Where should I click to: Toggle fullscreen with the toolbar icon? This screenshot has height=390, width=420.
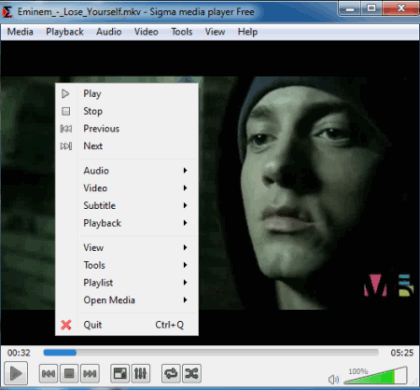(120, 374)
